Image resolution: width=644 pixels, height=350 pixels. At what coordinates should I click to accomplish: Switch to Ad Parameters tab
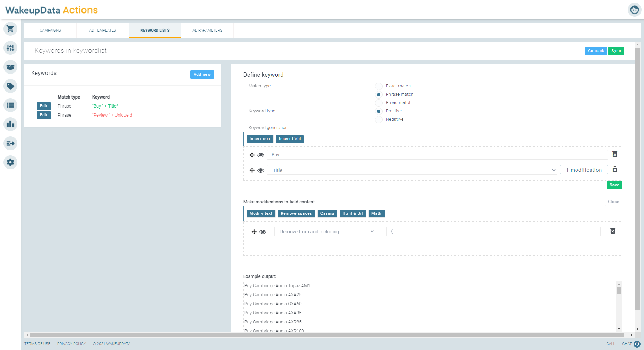click(x=207, y=30)
